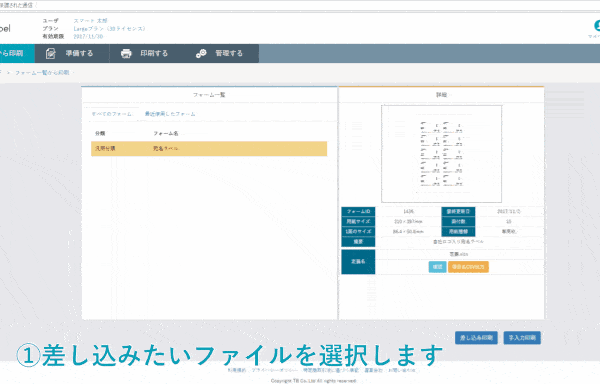Image resolution: width=600 pixels, height=384 pixels.
Task: Click the printer icon beside 印刷する
Action: pos(126,54)
